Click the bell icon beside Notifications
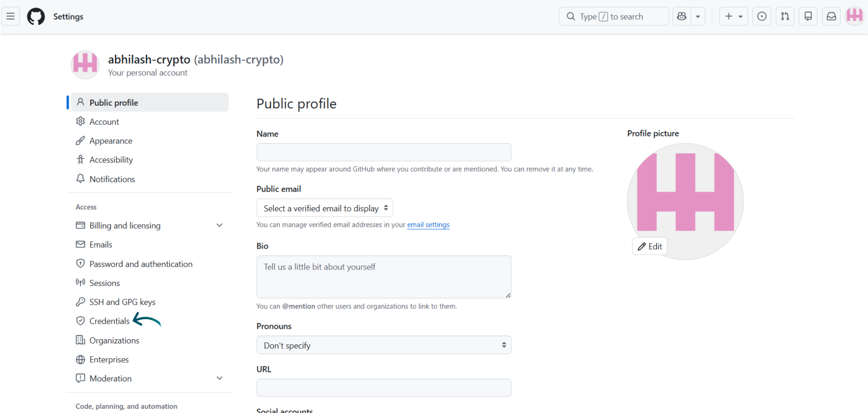868x413 pixels. [x=81, y=178]
